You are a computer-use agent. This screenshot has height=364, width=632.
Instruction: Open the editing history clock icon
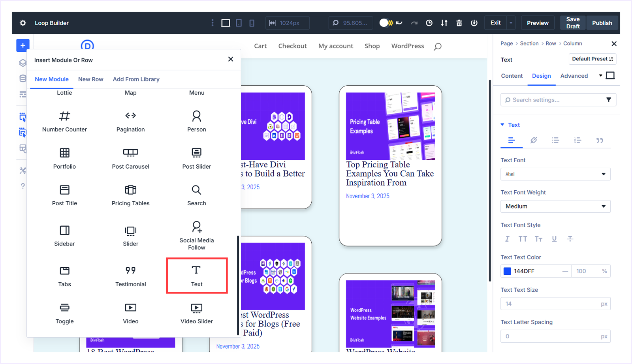click(429, 23)
